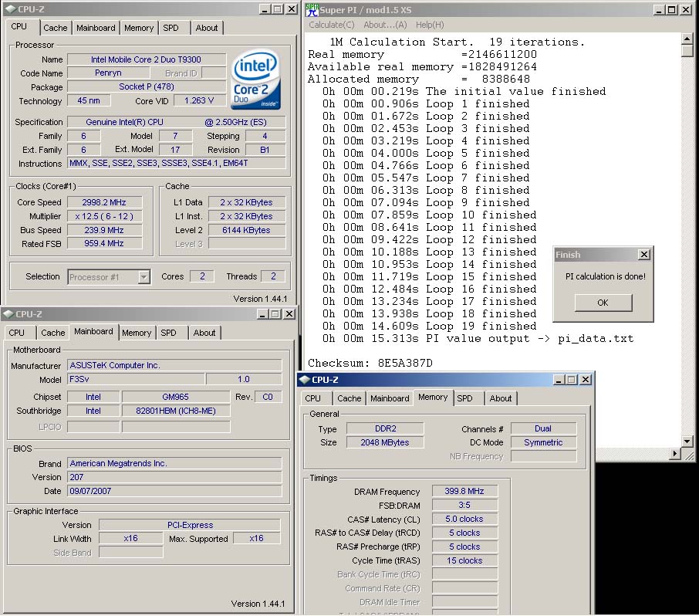Click FSB:DRAM ratio value 3:5
The height and width of the screenshot is (616, 699).
tap(464, 505)
